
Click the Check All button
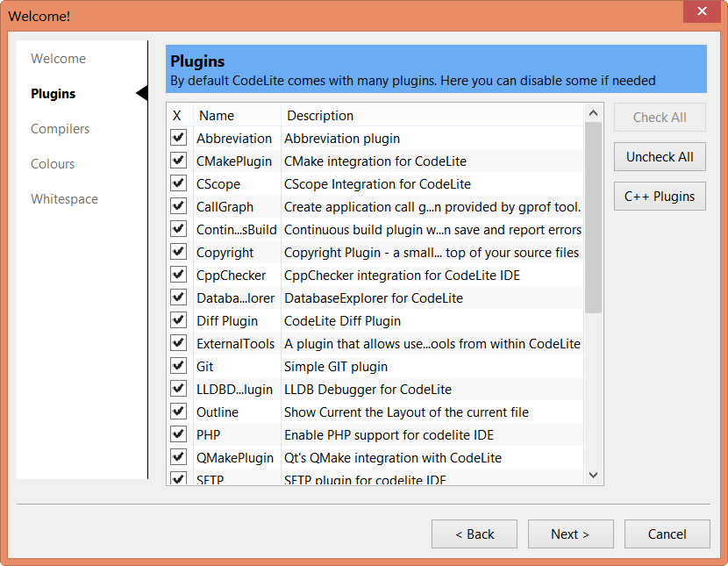point(660,118)
